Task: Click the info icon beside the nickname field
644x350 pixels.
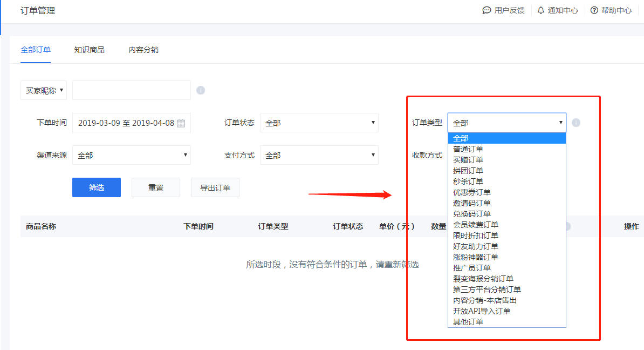Action: [201, 90]
